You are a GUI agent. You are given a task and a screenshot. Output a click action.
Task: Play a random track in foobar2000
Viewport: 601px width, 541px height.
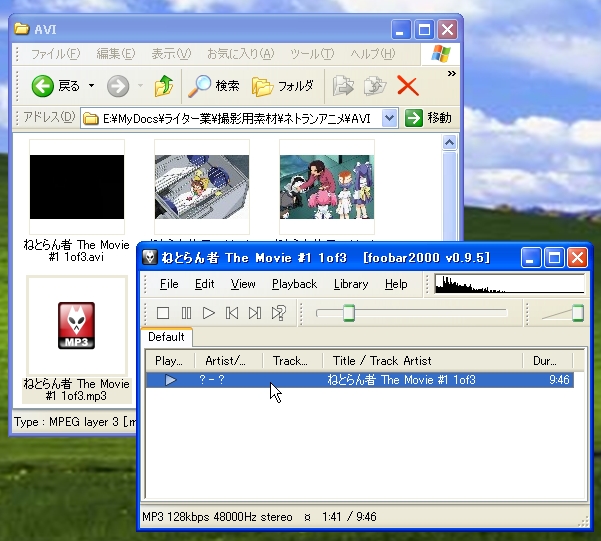[x=278, y=313]
